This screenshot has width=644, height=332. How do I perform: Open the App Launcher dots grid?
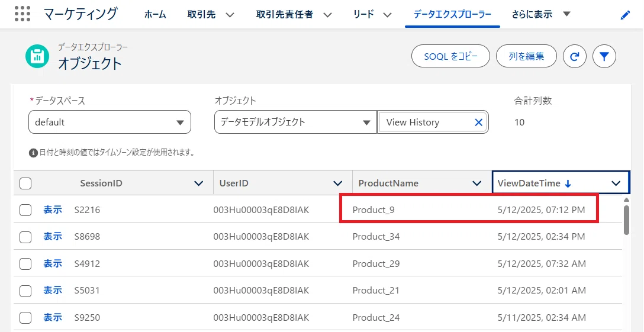click(x=22, y=14)
